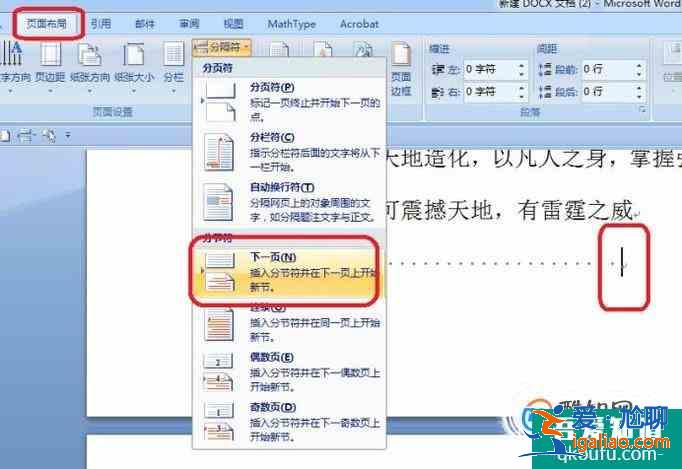Choose 自动换行符(T) text wrapping break
This screenshot has height=469, width=682.
[289, 202]
